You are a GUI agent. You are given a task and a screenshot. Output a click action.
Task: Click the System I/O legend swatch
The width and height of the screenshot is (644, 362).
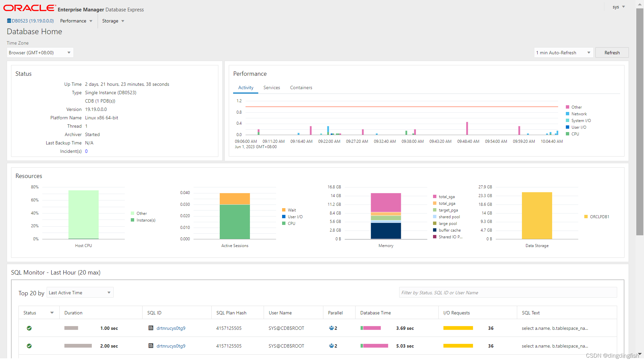coord(568,121)
